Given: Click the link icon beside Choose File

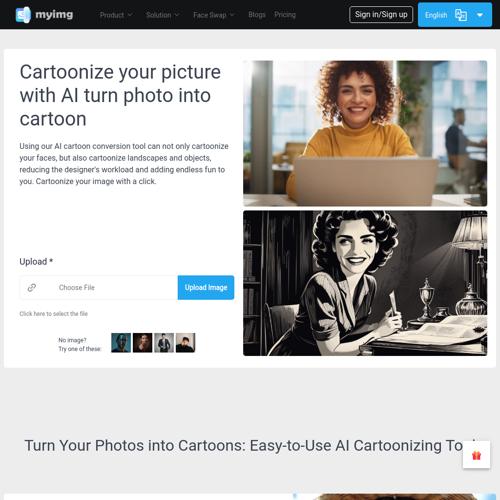Looking at the screenshot, I should coord(32,287).
